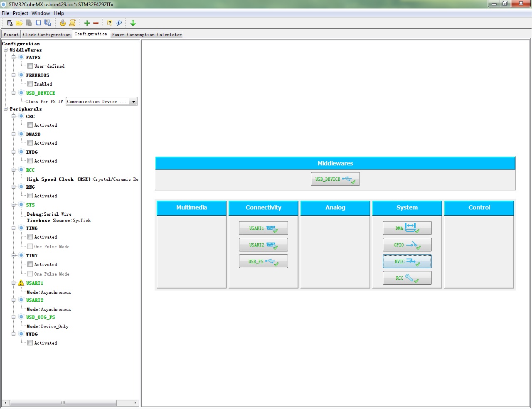The image size is (532, 409).
Task: Click the SYS node gear icon
Action: (21, 205)
